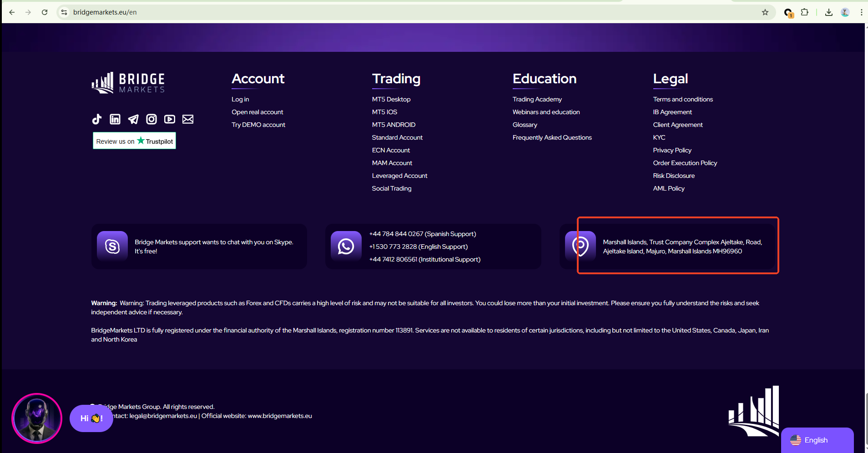Image resolution: width=868 pixels, height=453 pixels.
Task: Open the Chrome three-dot menu
Action: pos(861,12)
